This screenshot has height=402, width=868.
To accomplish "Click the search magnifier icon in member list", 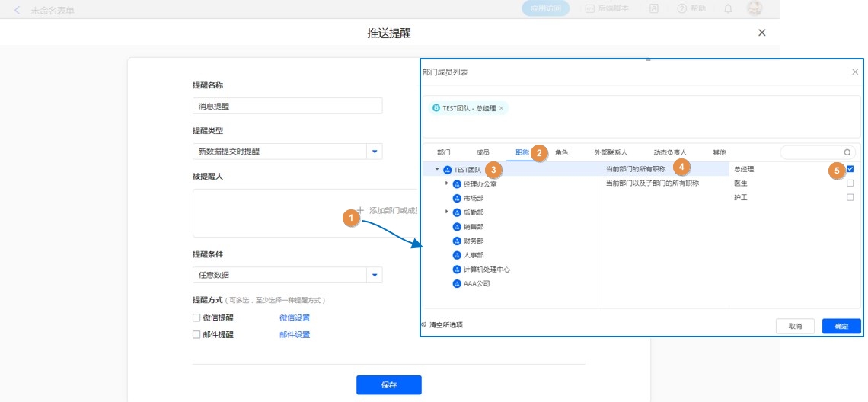I will pos(847,152).
